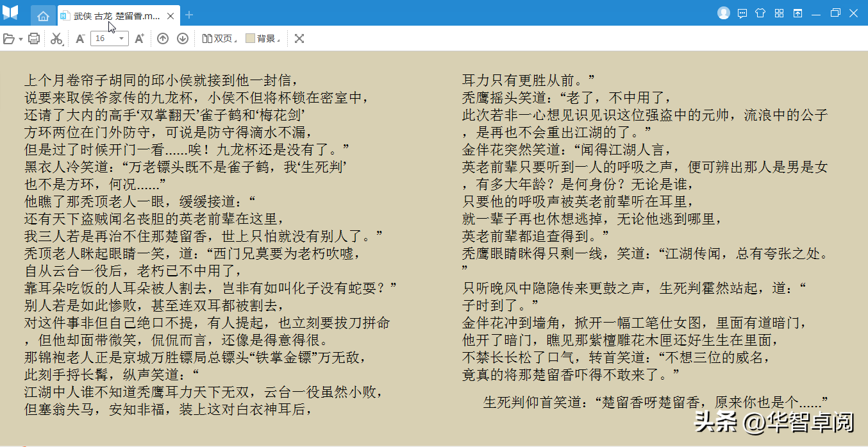Click the line starting 金伴花冲到墙角
The height and width of the screenshot is (447, 868).
[634, 323]
